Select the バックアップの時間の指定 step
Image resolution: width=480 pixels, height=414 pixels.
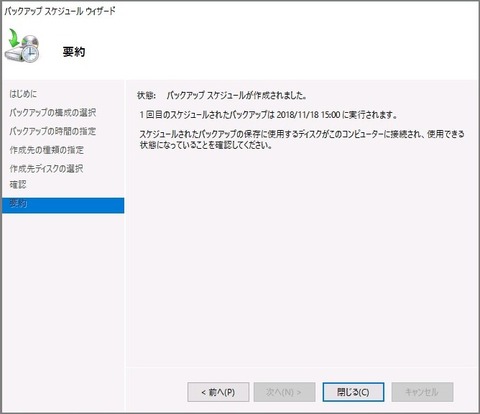[x=53, y=131]
